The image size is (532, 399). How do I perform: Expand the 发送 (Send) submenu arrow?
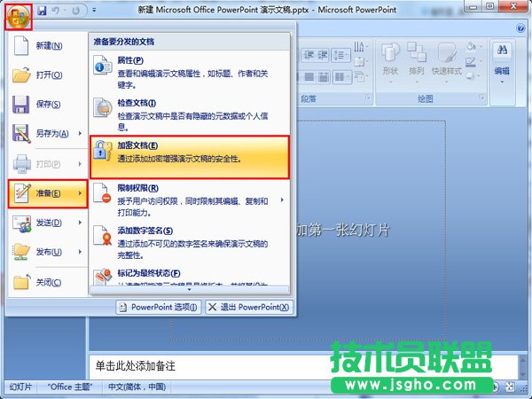(82, 222)
